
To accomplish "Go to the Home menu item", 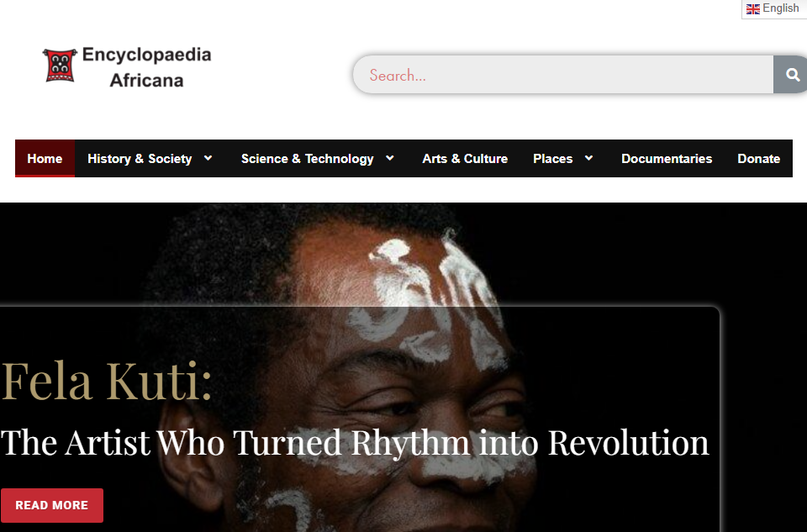I will pos(45,159).
